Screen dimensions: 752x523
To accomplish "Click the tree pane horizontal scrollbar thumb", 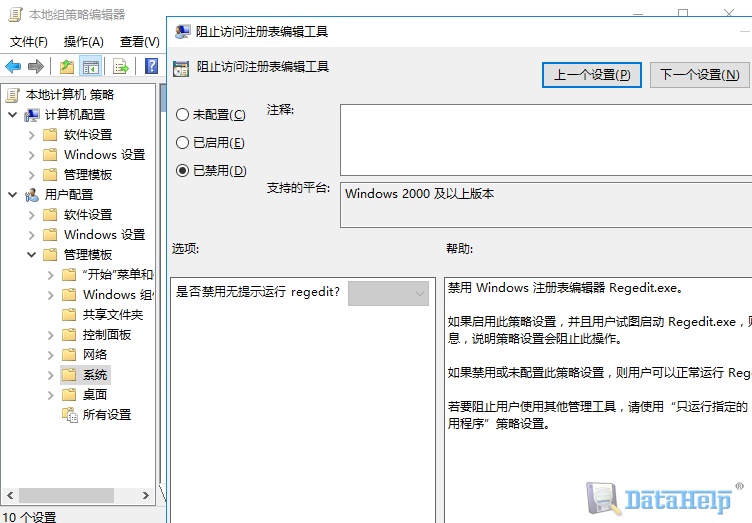I will click(66, 495).
